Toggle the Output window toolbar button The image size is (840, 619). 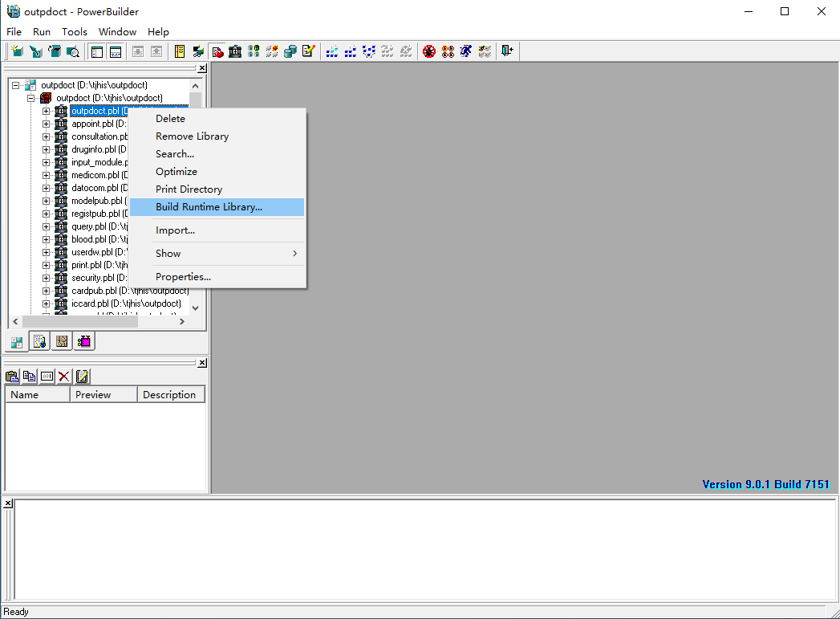point(116,51)
